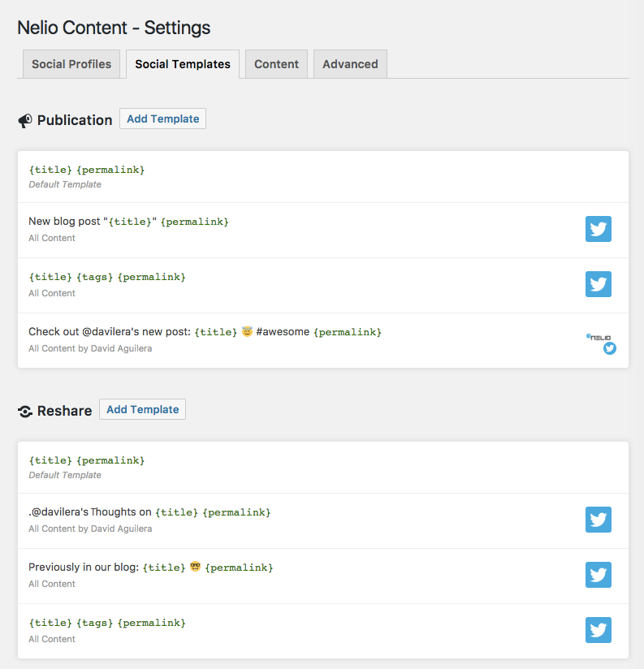
Task: Select 'Check out @davilera's new post' template
Action: point(205,332)
